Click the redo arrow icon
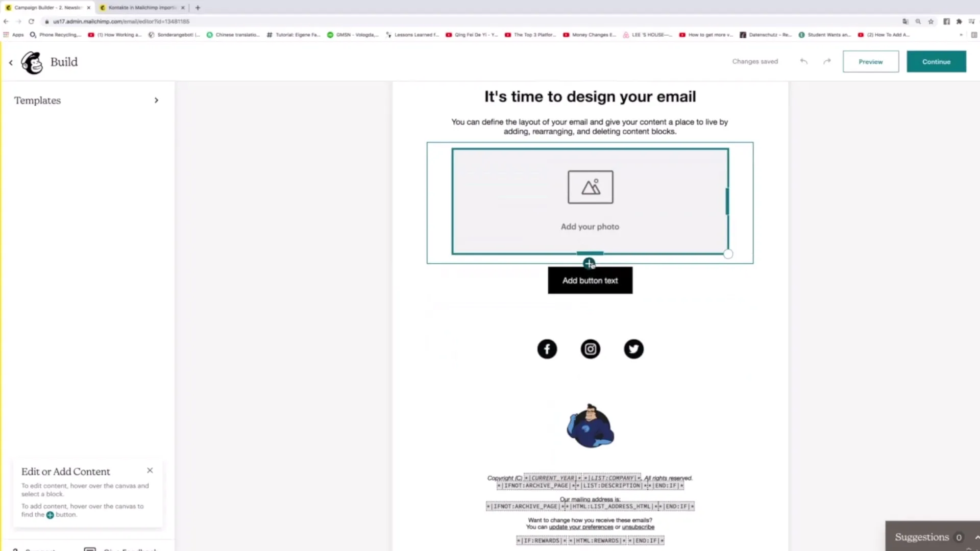The width and height of the screenshot is (980, 551). click(x=826, y=61)
